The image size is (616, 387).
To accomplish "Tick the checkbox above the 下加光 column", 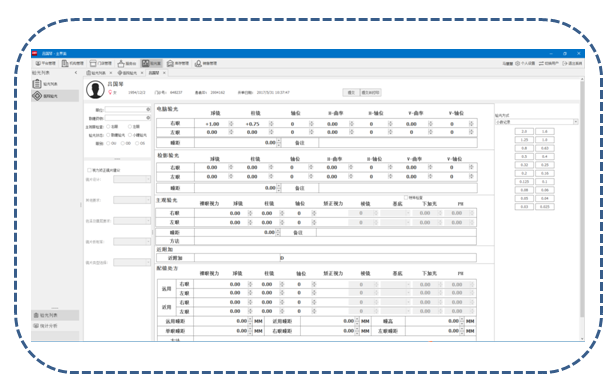I will coord(406,198).
